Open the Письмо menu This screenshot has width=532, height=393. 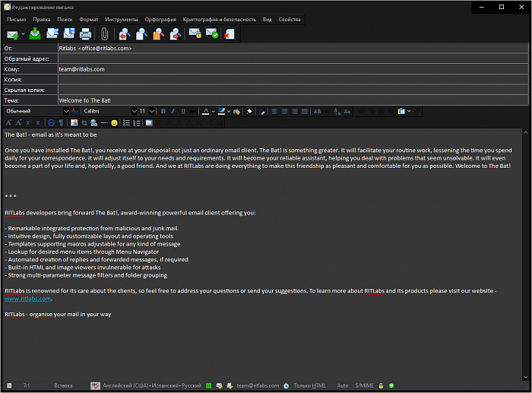click(x=16, y=19)
